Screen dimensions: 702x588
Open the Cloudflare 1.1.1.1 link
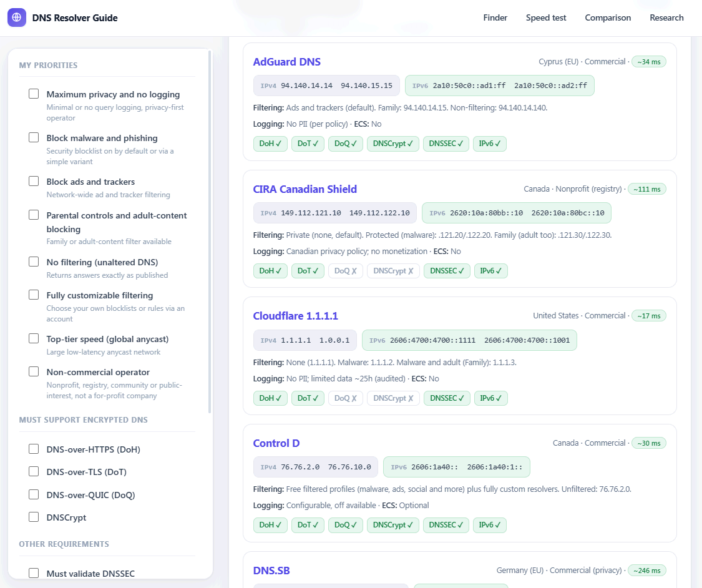point(296,316)
